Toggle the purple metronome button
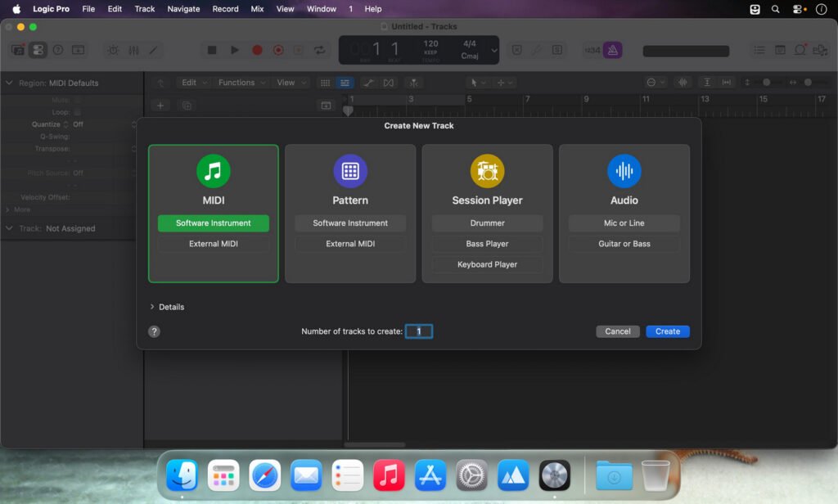This screenshot has width=838, height=504. click(613, 50)
